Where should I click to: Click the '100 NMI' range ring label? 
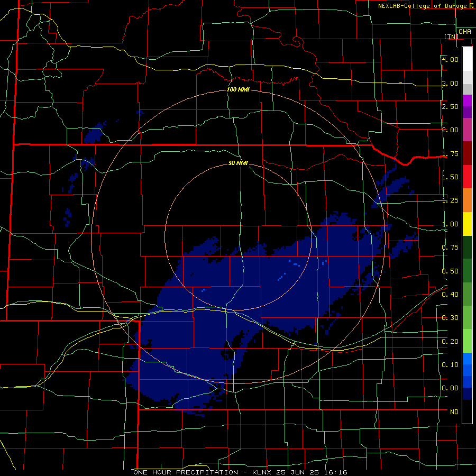[x=239, y=89]
